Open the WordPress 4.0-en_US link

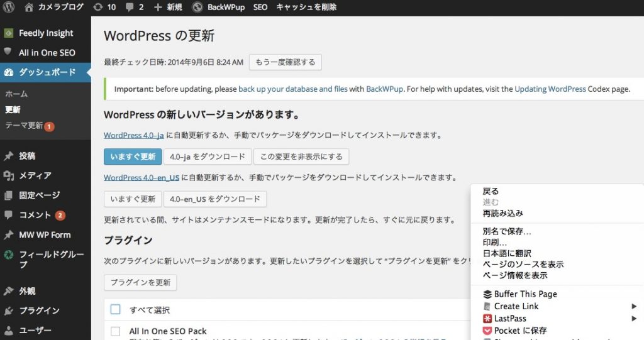click(142, 178)
